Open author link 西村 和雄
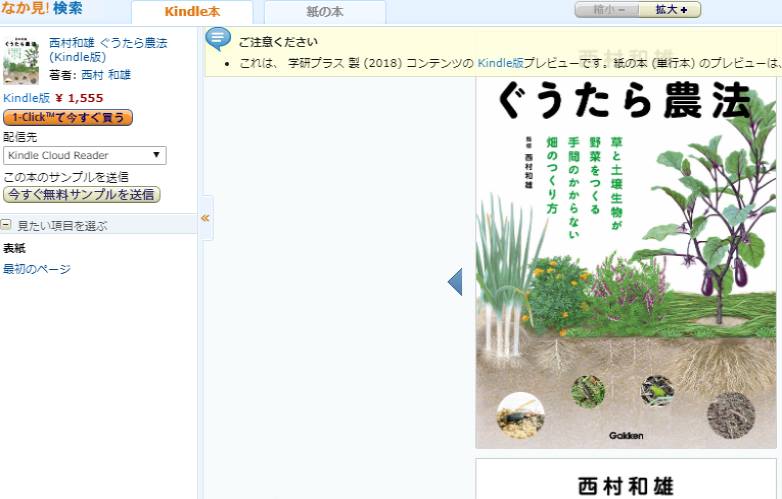This screenshot has width=782, height=499. tap(105, 75)
